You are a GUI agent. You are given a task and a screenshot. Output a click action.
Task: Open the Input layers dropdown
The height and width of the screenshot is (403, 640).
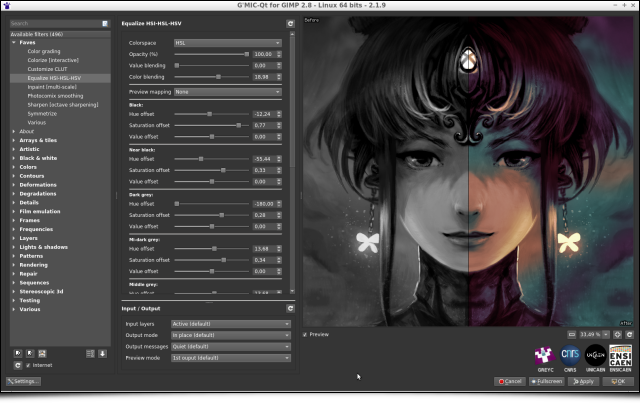pos(231,324)
